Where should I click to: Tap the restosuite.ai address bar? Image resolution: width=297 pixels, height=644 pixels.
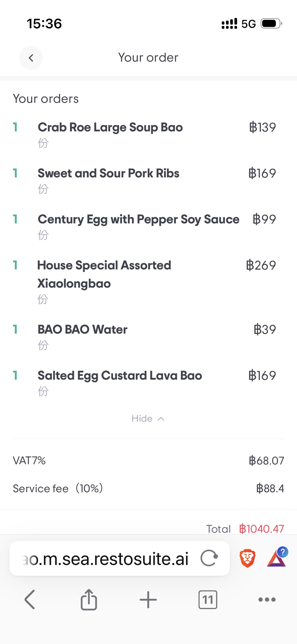(x=106, y=559)
